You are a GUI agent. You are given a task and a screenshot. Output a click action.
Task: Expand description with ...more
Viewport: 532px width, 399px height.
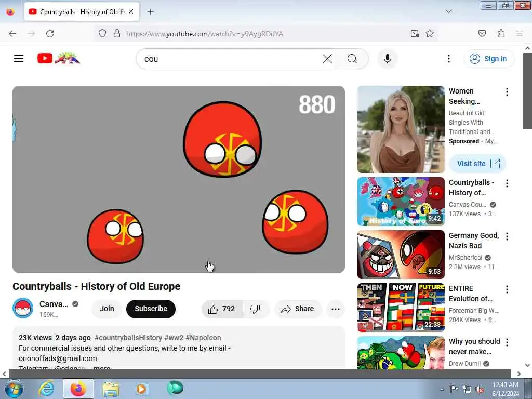[101, 368]
